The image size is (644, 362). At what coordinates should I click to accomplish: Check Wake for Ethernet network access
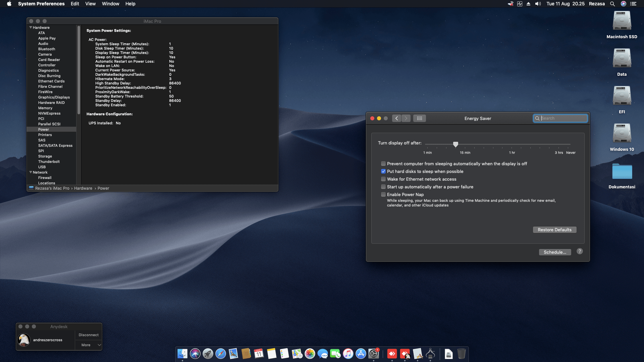point(383,179)
